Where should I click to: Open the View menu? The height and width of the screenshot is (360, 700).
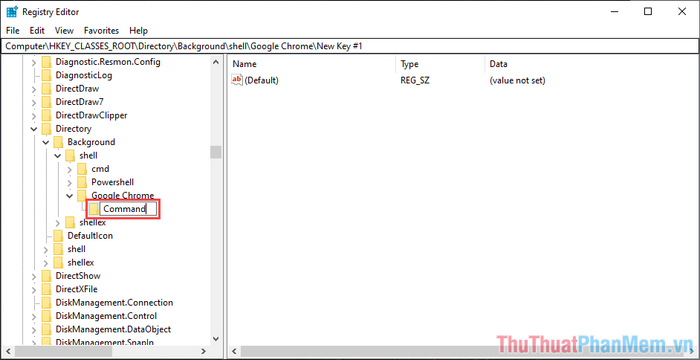pos(64,31)
